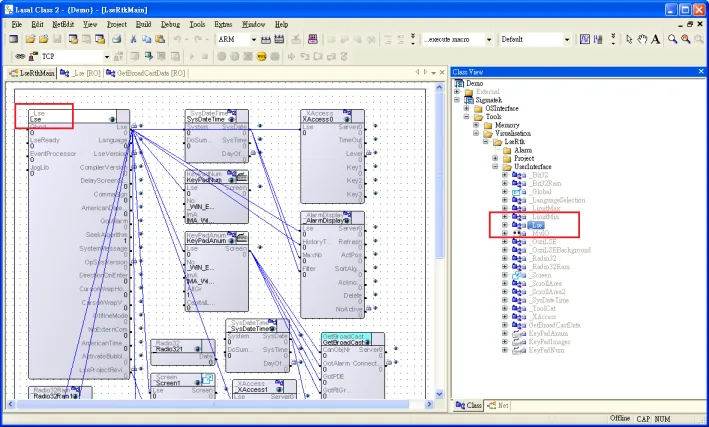
Task: Collapse the Sigmatek tree node
Action: 457,100
